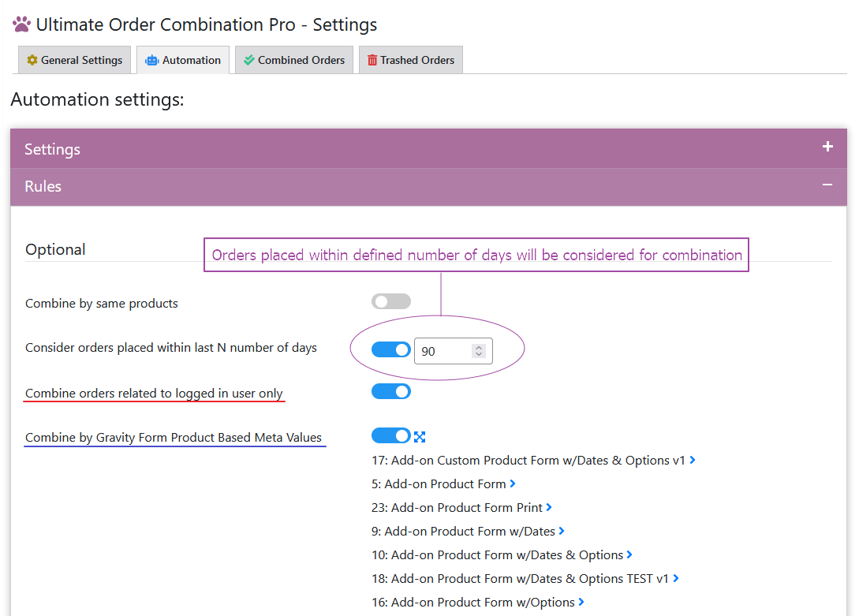Click the paw logo icon beside title
This screenshot has height=616, width=859.
pos(22,24)
